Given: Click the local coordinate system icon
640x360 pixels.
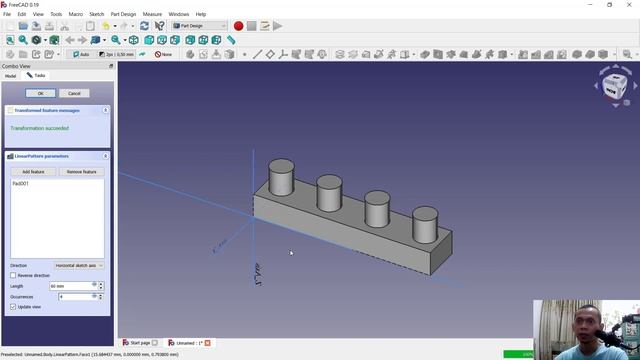Looking at the screenshot, I should 283,54.
